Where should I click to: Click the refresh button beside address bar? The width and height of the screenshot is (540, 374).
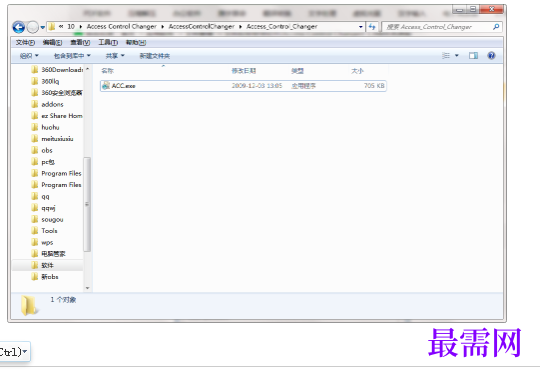[x=372, y=27]
